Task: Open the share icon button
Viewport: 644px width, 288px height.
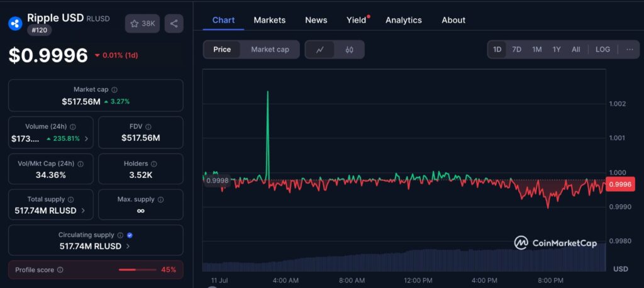Action: coord(174,23)
